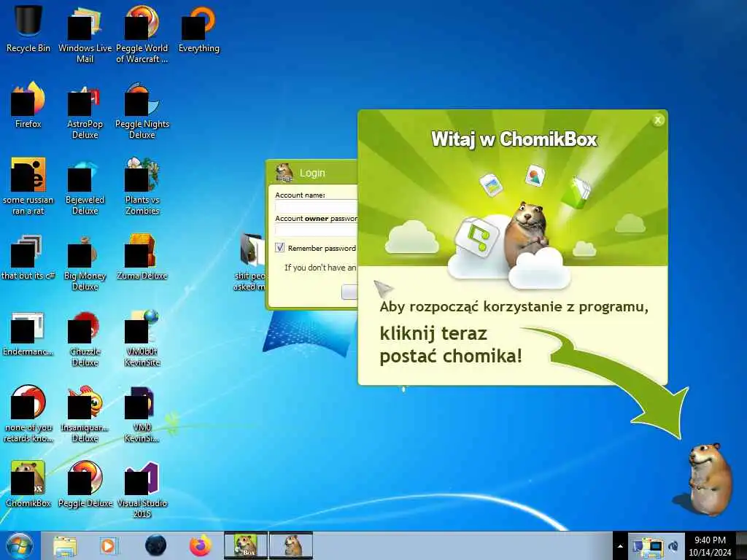Select 'some russian ran a rat' icon
This screenshot has width=747, height=560.
pyautogui.click(x=28, y=186)
